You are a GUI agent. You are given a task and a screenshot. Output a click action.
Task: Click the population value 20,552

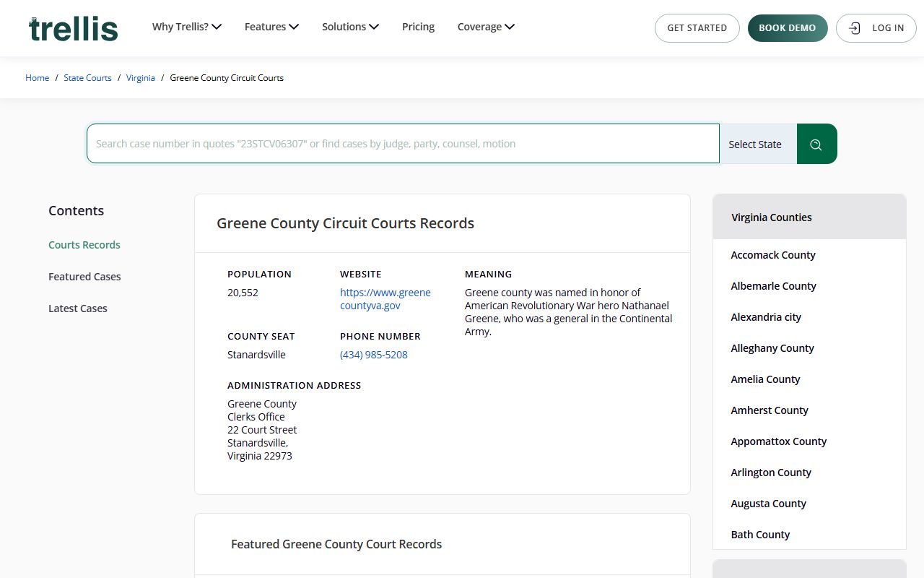(x=243, y=293)
